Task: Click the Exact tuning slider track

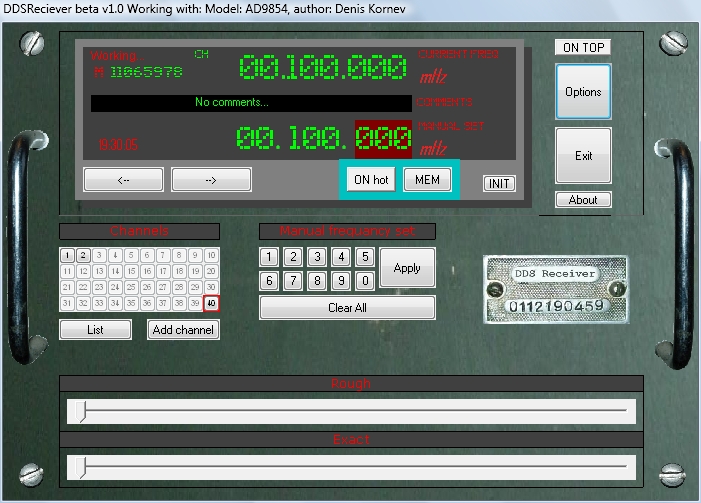Action: 350,467
